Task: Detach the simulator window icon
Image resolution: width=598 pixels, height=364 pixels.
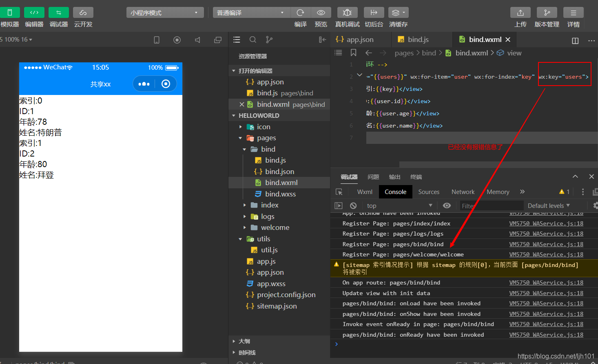Action: coord(218,40)
